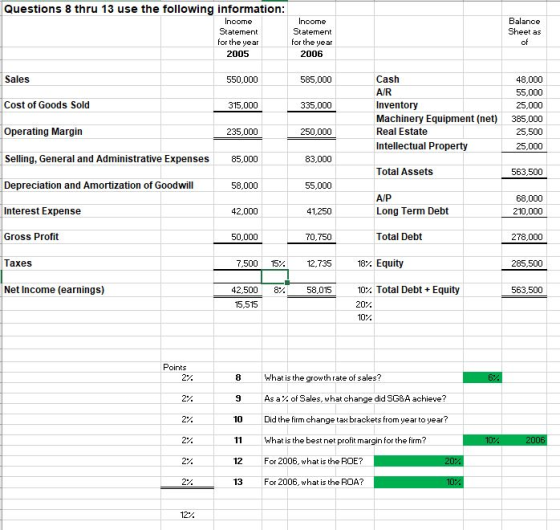
Task: Select 2005 Operating Margin 235,000
Action: pos(238,131)
